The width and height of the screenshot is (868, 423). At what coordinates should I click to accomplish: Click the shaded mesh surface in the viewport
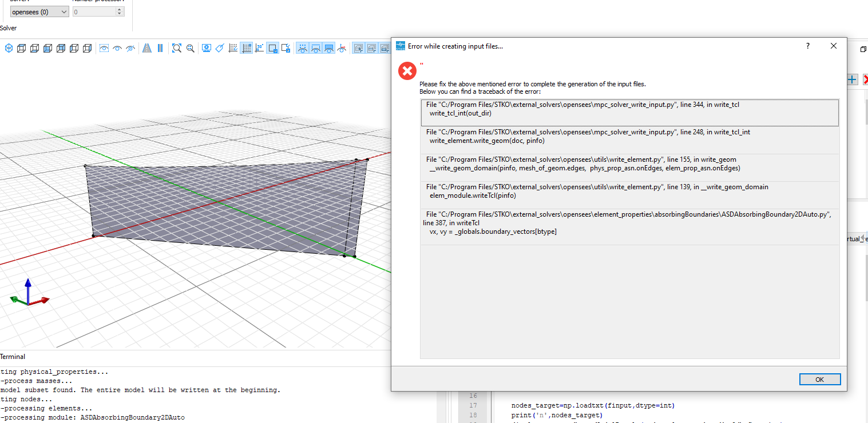[x=223, y=206]
